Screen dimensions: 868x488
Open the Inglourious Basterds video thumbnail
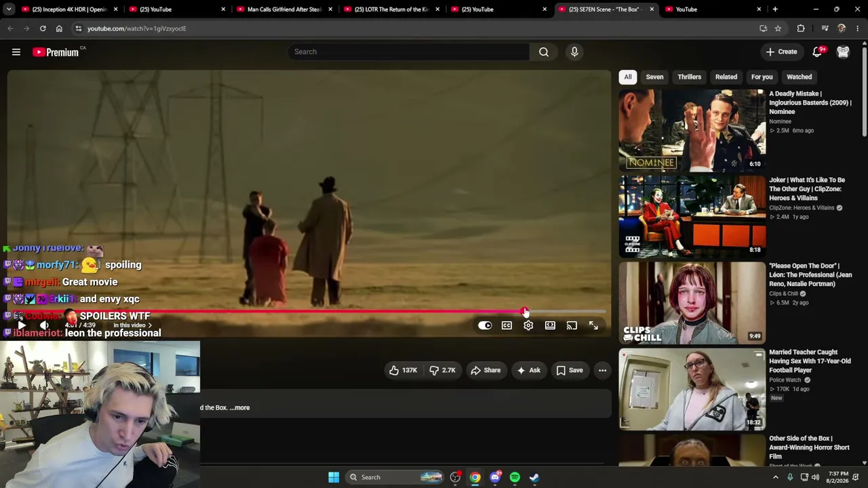pyautogui.click(x=692, y=130)
